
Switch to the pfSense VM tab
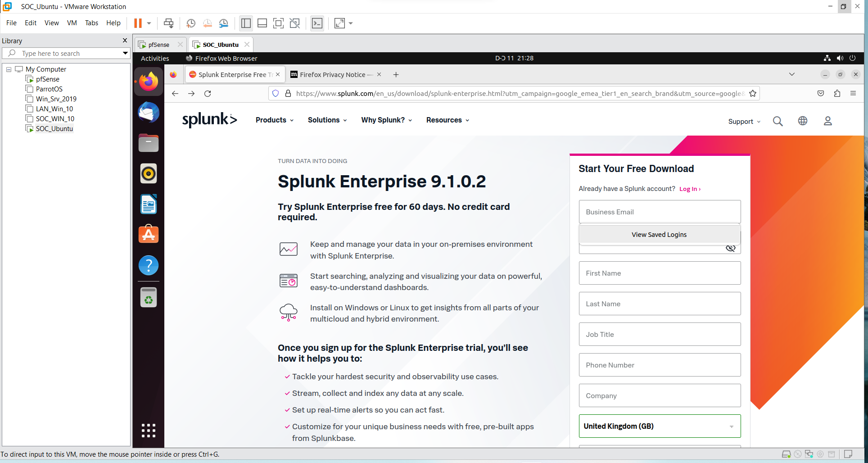point(158,45)
